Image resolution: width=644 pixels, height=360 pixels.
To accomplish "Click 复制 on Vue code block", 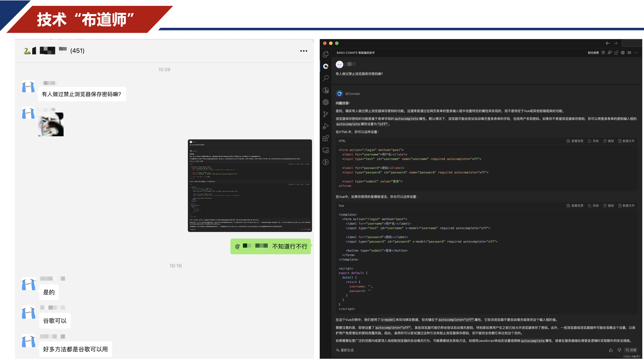I will 608,206.
